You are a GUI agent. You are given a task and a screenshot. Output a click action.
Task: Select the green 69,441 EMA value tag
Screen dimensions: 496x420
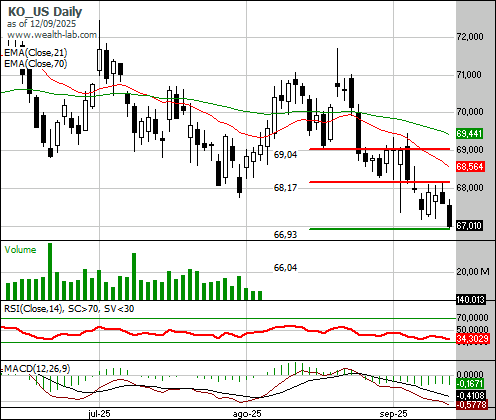click(x=469, y=134)
